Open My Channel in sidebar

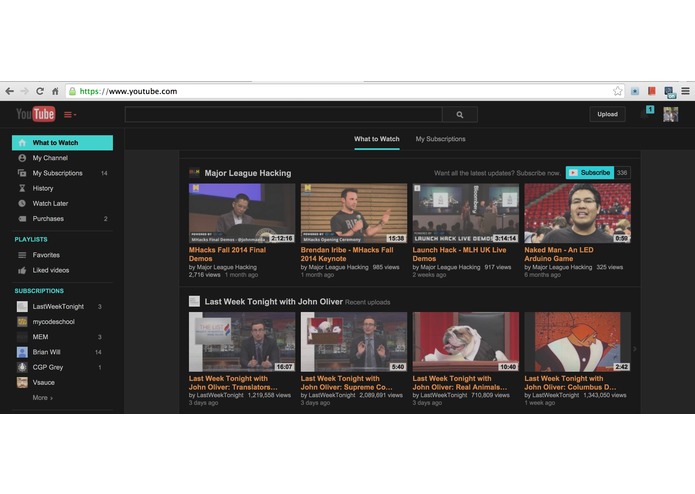click(x=62, y=158)
